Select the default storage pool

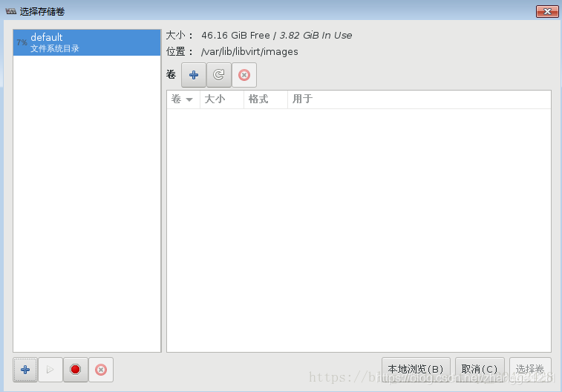point(87,42)
